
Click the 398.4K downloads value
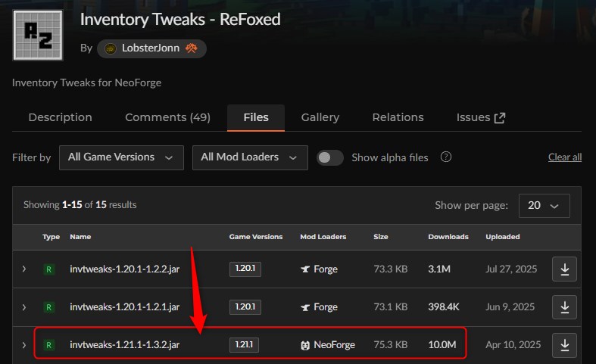point(444,306)
